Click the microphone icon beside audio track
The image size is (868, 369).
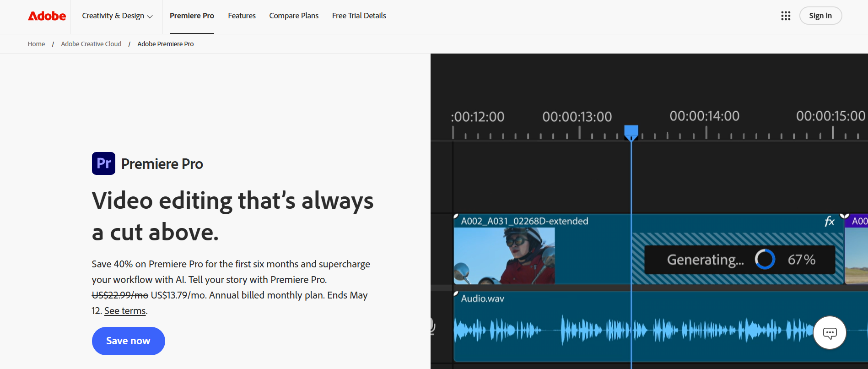click(x=432, y=326)
